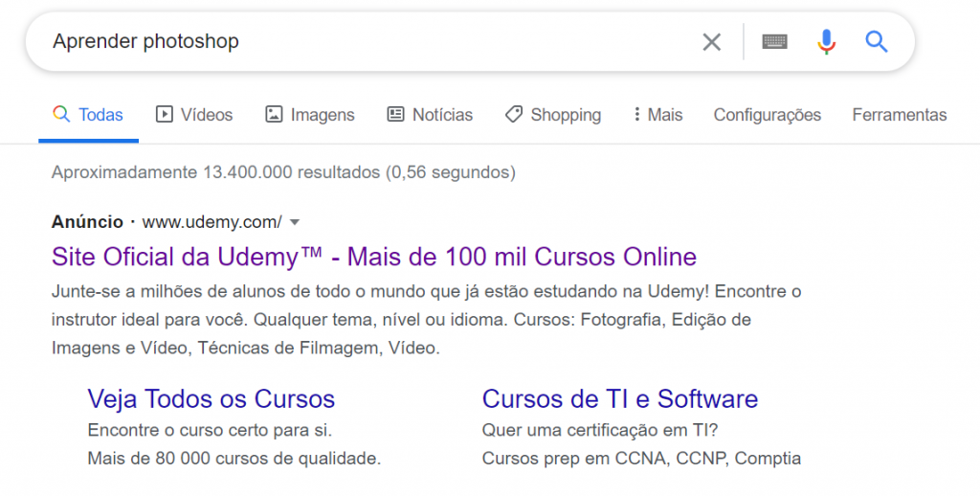Screen dimensions: 980x496
Task: Open the Site Oficial da Udemy ad link
Action: (374, 257)
